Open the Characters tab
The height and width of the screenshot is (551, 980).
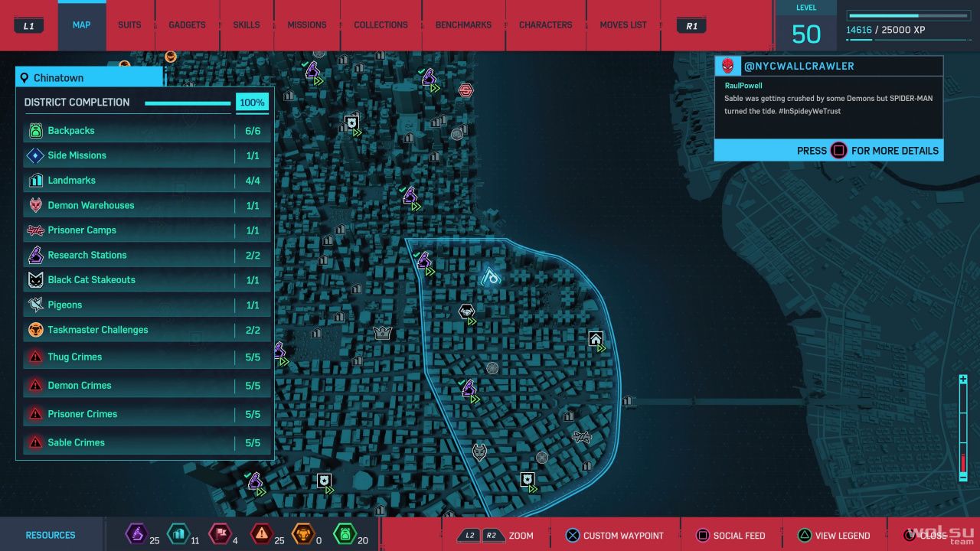545,25
